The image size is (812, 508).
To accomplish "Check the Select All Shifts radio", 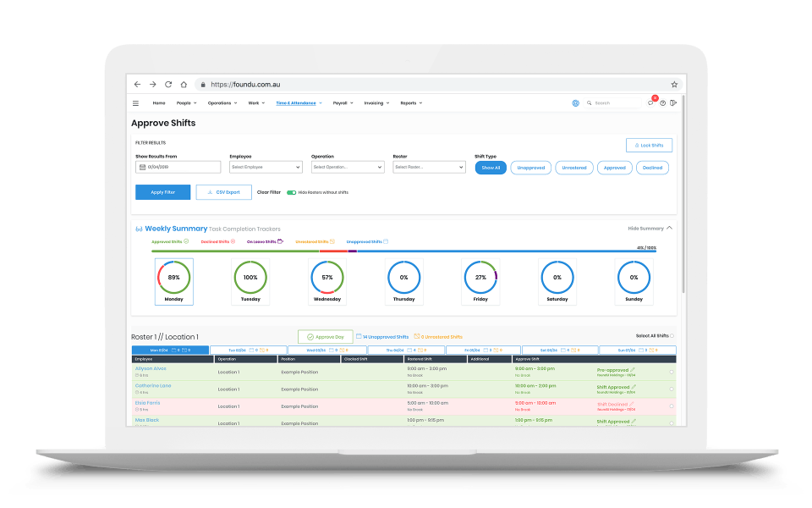I will (672, 336).
